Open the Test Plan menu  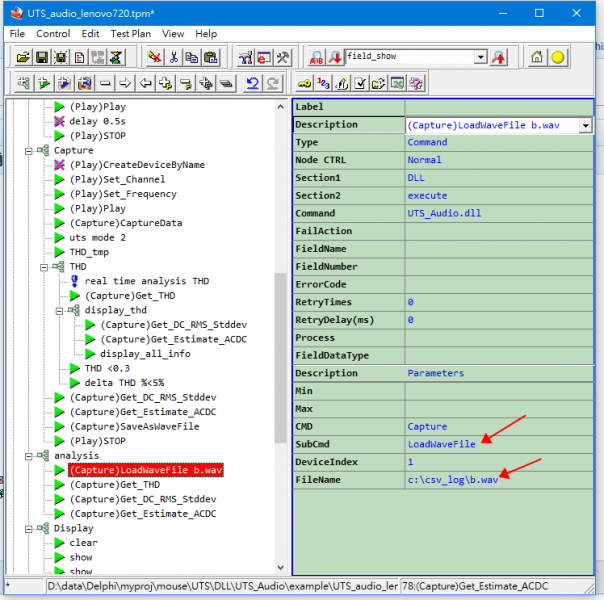coord(131,33)
